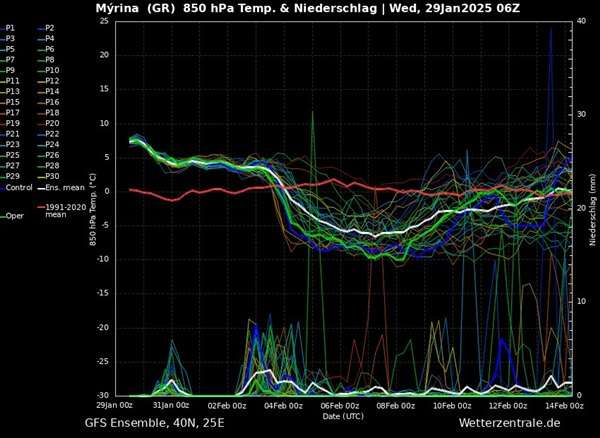Select the P30 legend entry
Screen dimensions: 600x438
[52, 176]
